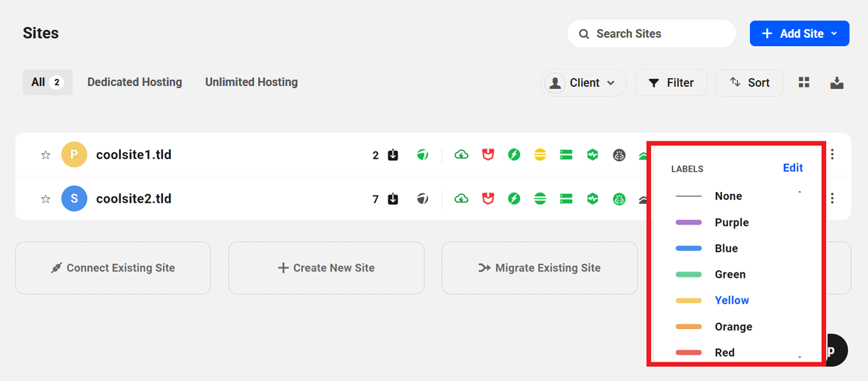Open the updates icon for coolsite1.tld
Viewport: 868px width, 381px height.
point(393,155)
